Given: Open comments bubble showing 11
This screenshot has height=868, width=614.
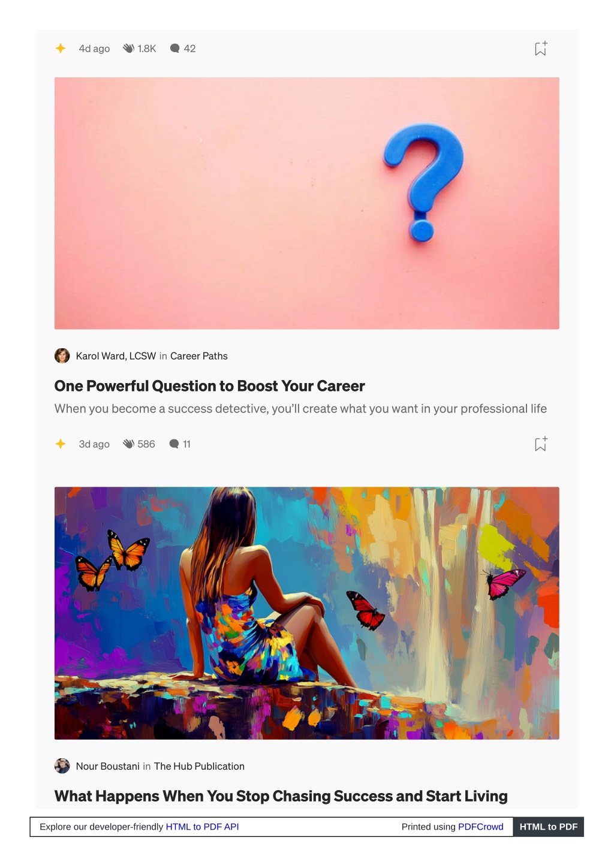Looking at the screenshot, I should click(x=174, y=444).
